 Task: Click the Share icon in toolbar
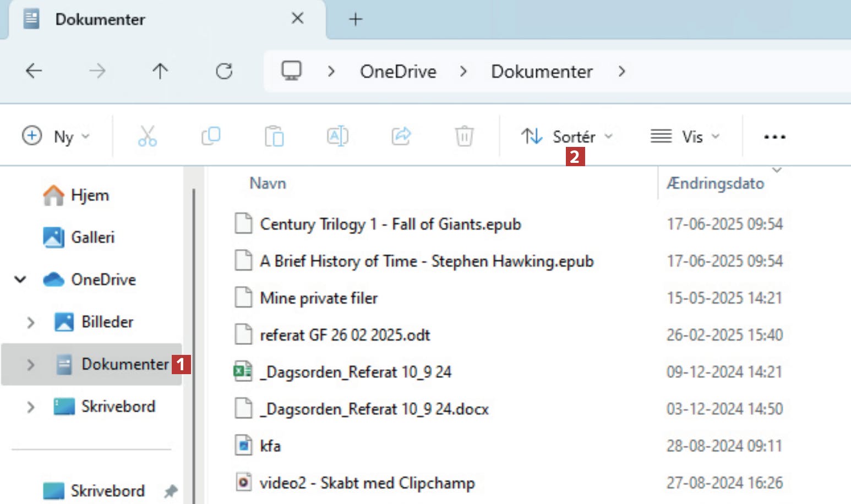tap(401, 136)
